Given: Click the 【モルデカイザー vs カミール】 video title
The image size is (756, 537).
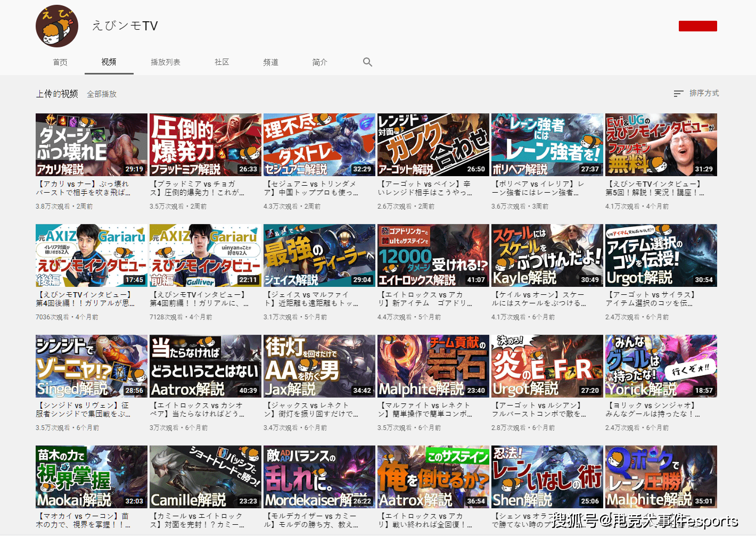Looking at the screenshot, I should (311, 521).
